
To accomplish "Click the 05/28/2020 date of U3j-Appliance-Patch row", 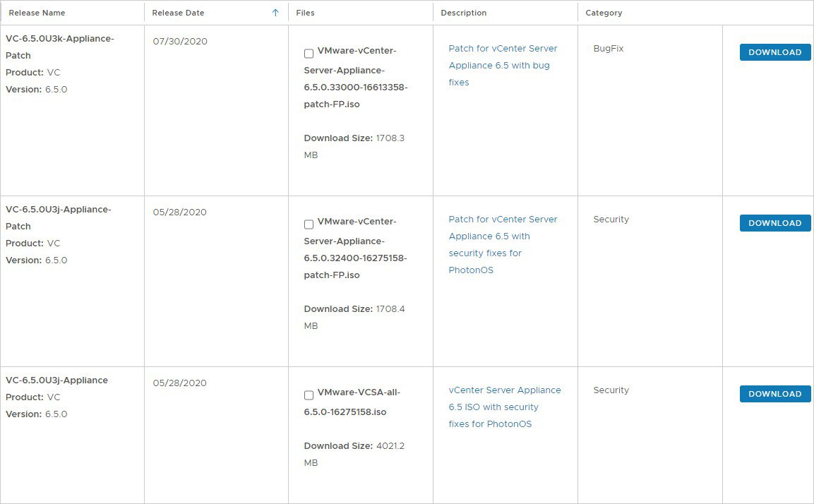I will tap(179, 212).
